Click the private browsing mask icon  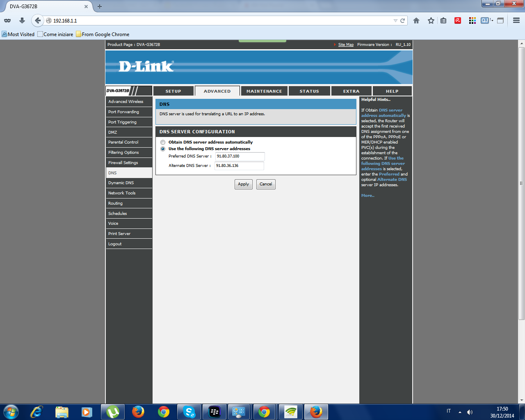pyautogui.click(x=7, y=21)
